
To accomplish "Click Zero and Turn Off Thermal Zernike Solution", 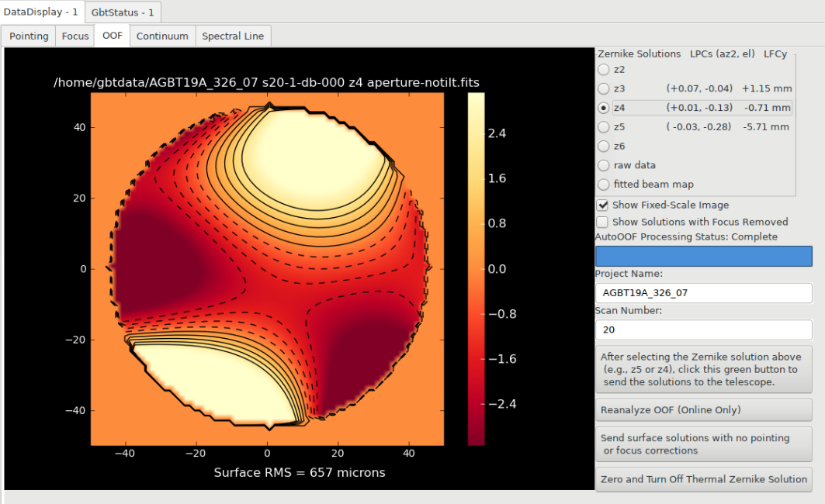I will point(703,479).
